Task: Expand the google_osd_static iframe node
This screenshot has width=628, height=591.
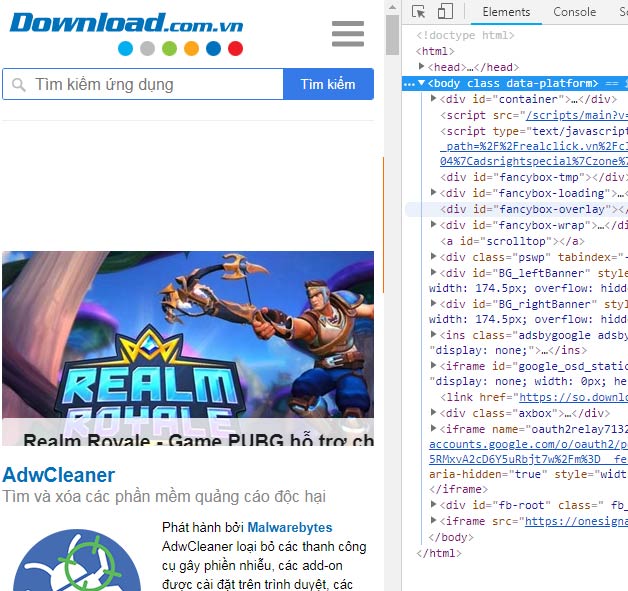Action: tap(433, 365)
